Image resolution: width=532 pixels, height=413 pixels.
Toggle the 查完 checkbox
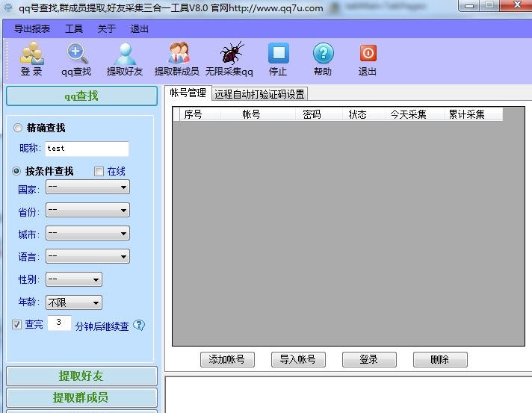point(16,324)
